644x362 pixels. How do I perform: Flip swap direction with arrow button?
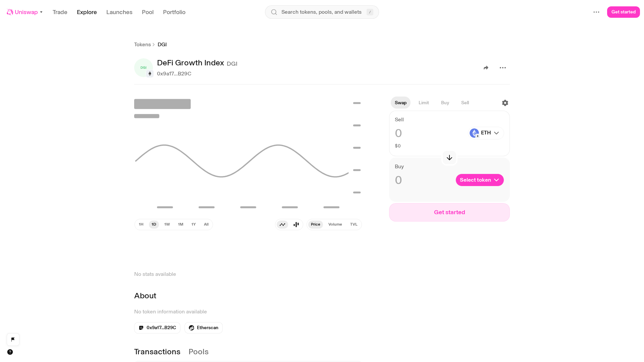(449, 158)
